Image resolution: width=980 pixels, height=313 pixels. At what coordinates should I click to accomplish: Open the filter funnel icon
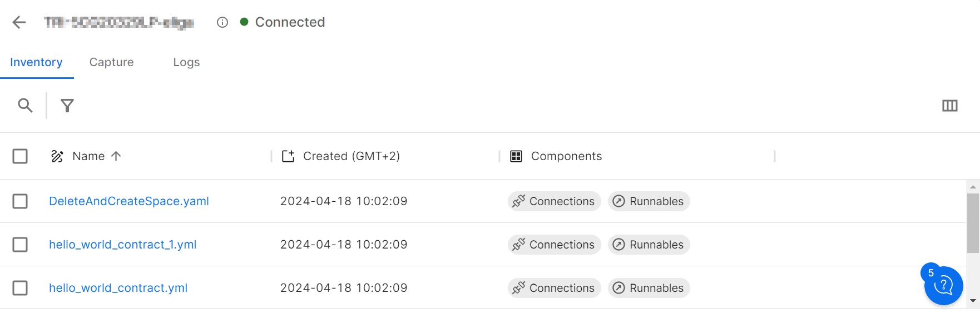(67, 105)
